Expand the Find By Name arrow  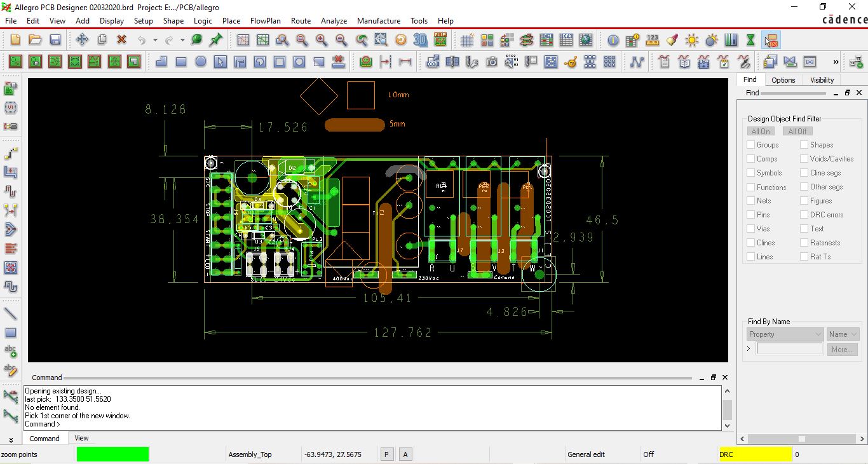pos(749,349)
